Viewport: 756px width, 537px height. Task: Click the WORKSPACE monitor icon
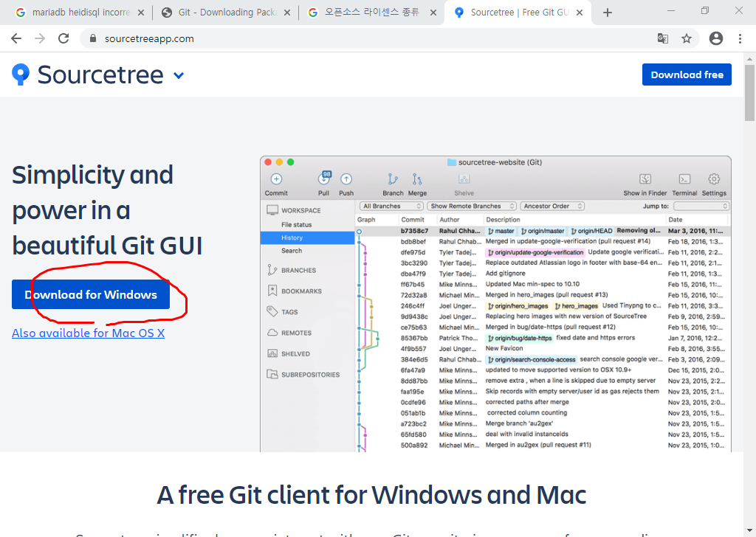(x=272, y=210)
